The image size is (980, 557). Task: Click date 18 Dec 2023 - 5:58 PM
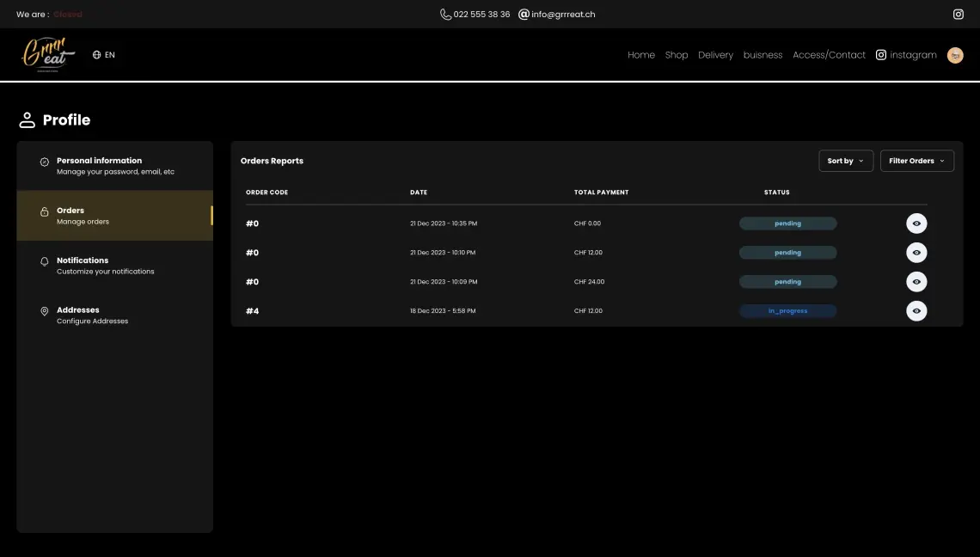pyautogui.click(x=443, y=310)
